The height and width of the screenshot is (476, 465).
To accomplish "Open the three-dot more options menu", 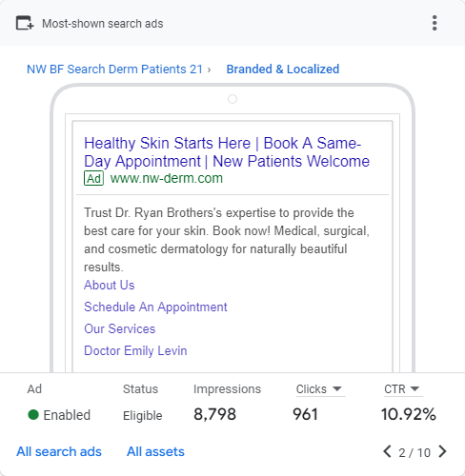I will 435,23.
